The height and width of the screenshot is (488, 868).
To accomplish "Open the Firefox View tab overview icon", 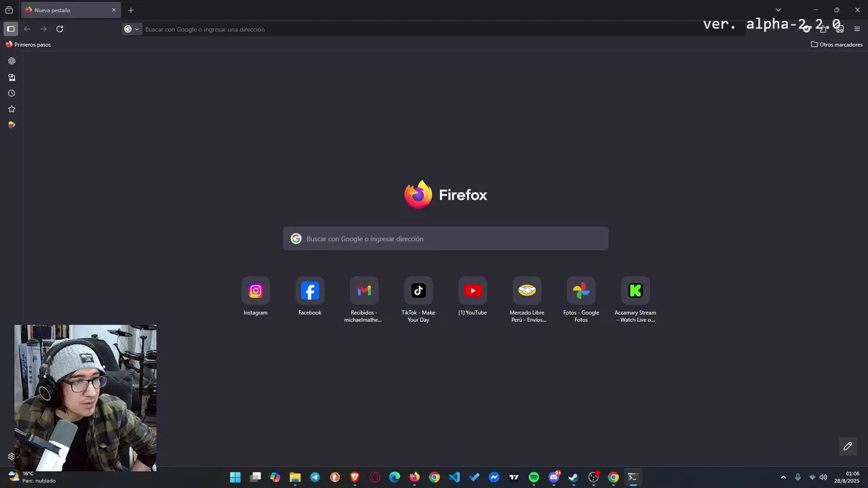I will point(9,10).
